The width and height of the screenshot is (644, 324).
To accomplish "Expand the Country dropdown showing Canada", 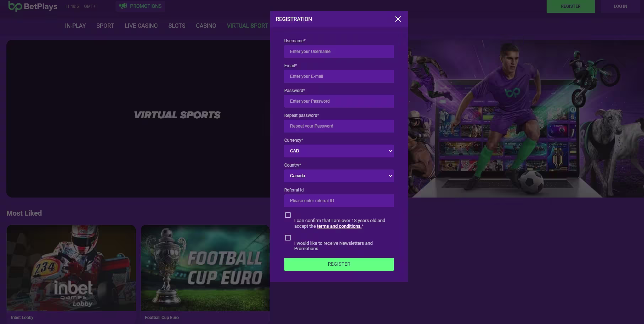I will (x=339, y=176).
